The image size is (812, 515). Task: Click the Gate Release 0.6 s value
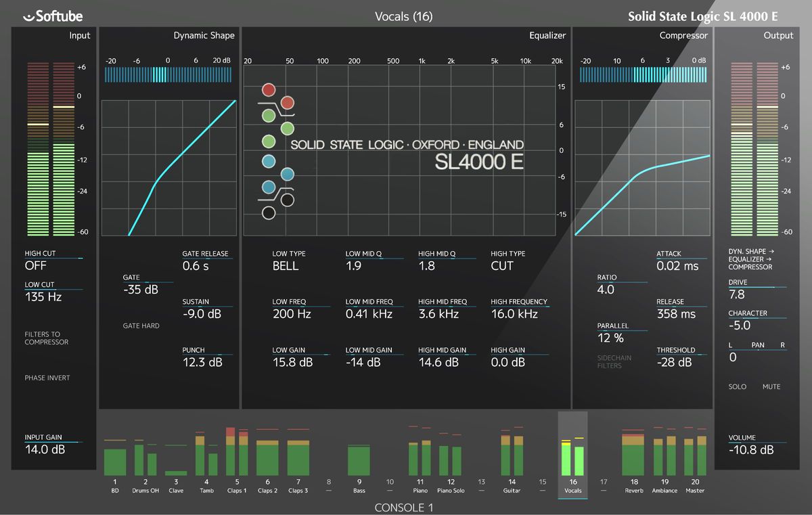coord(196,266)
